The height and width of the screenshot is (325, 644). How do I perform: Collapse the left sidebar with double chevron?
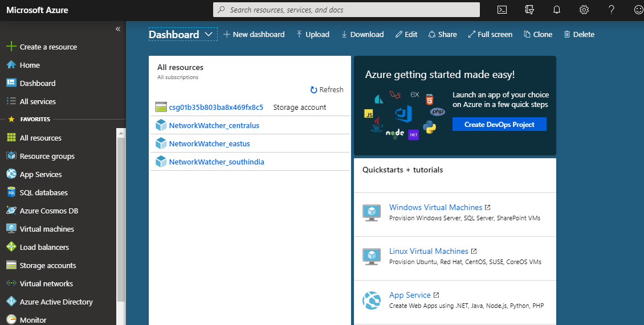click(118, 28)
